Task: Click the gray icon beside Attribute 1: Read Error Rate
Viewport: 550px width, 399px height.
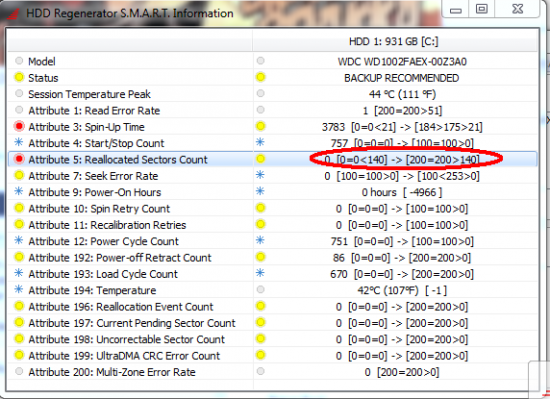Action: pos(19,110)
